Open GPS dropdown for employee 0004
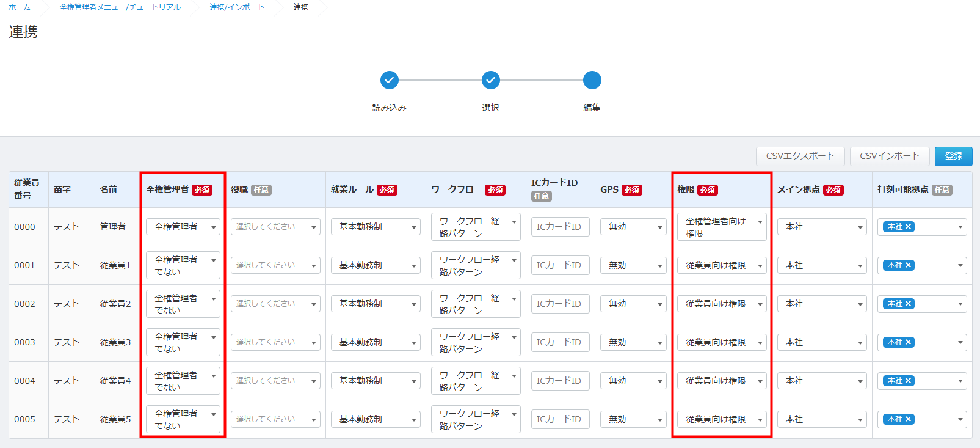The width and height of the screenshot is (980, 448). click(x=633, y=381)
